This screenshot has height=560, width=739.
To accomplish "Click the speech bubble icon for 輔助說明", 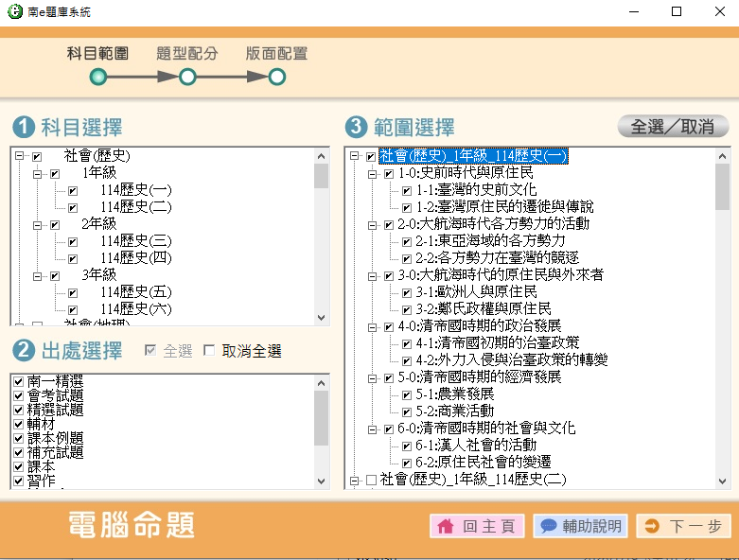I will coord(549,527).
